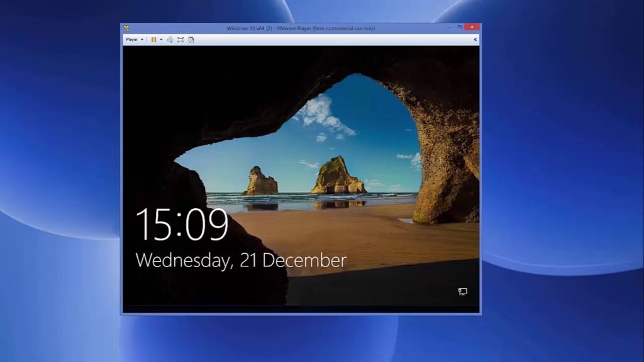Click the right rock island in wallpaper
The image size is (644, 362).
point(338,176)
